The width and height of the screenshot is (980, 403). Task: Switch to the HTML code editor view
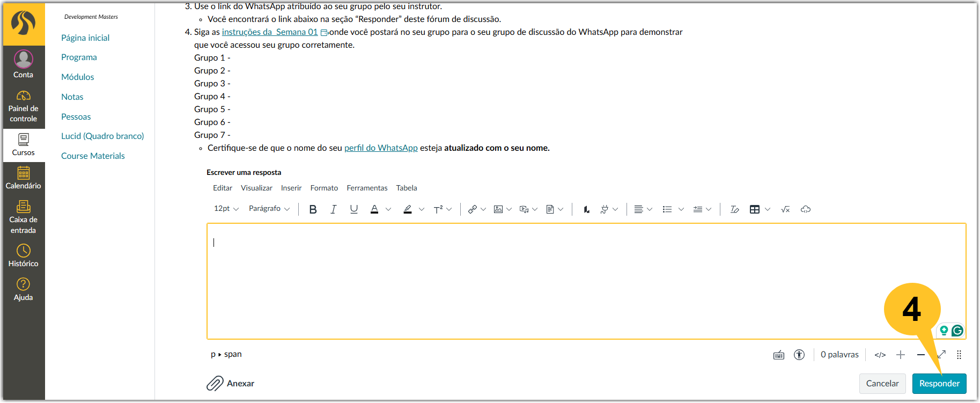[x=880, y=355]
